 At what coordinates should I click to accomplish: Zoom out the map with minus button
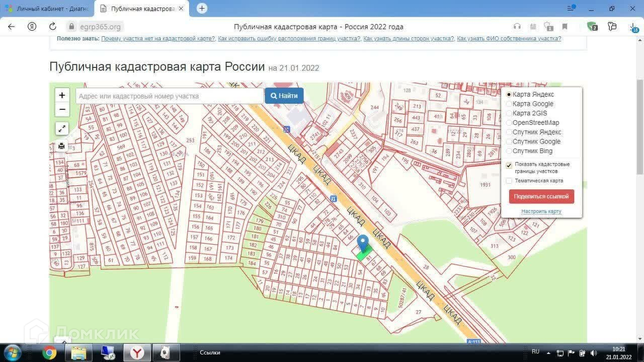click(x=62, y=109)
